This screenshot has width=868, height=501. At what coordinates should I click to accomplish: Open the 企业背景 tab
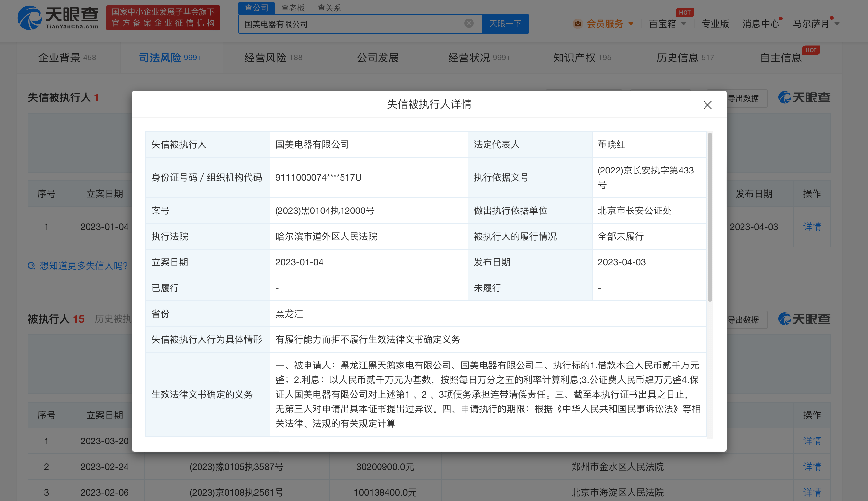tap(67, 58)
